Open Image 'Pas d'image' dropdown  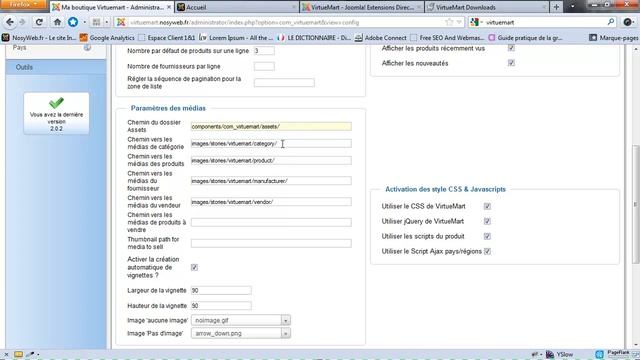[x=241, y=333]
